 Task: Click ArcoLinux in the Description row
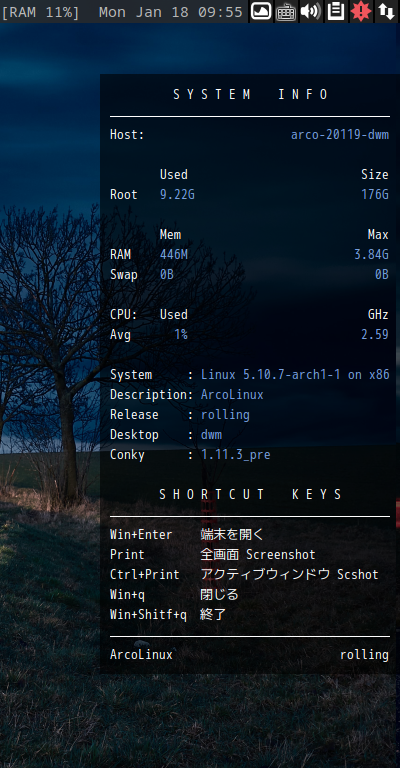pyautogui.click(x=232, y=395)
